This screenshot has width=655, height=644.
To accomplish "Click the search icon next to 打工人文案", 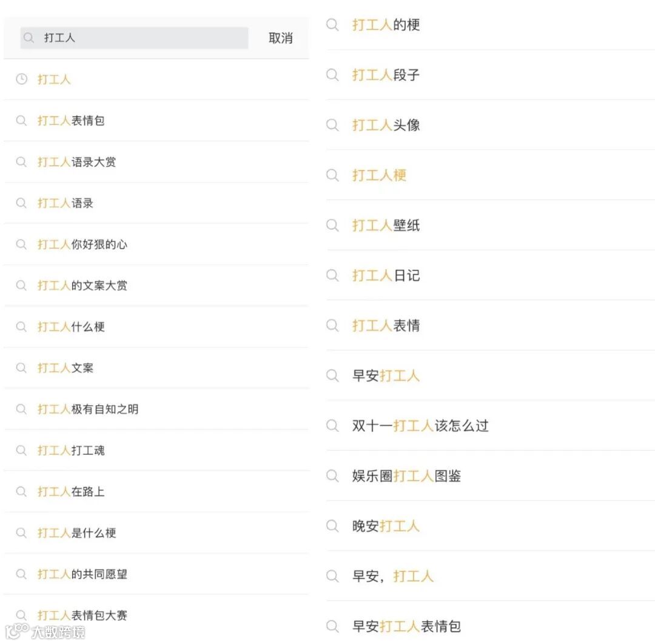I will tap(21, 367).
